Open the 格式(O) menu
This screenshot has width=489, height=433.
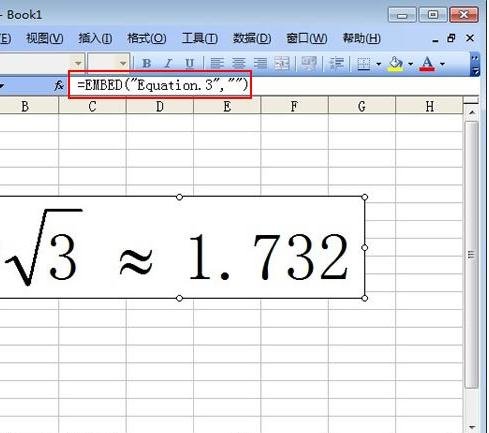click(x=147, y=38)
